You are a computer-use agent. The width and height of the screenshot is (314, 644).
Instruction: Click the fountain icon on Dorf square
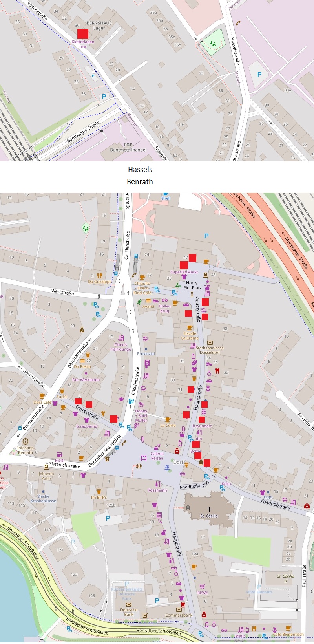[x=168, y=467]
